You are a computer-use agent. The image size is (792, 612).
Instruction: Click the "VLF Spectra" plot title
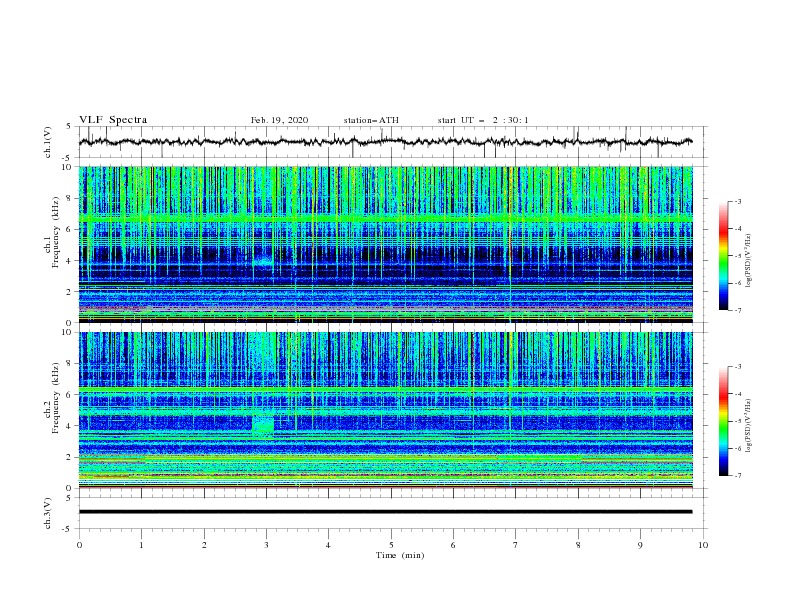pyautogui.click(x=113, y=120)
